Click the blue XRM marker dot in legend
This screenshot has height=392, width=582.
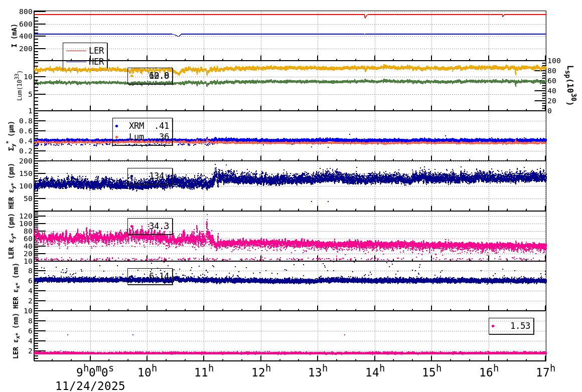coord(116,125)
